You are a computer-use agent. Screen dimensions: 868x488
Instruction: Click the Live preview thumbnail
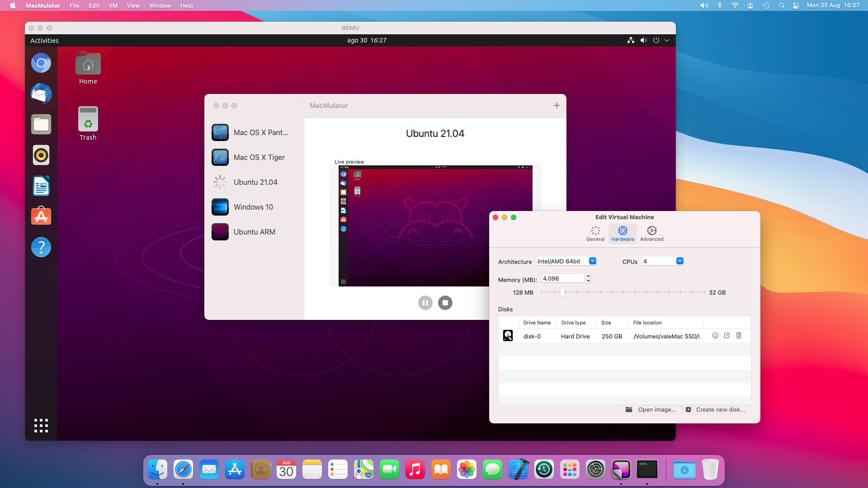[435, 226]
